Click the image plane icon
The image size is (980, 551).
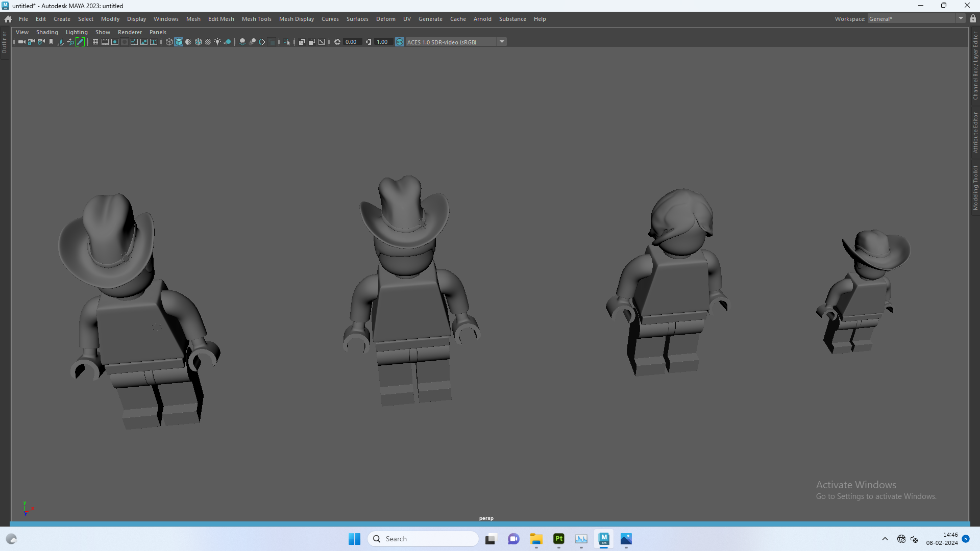coord(60,42)
